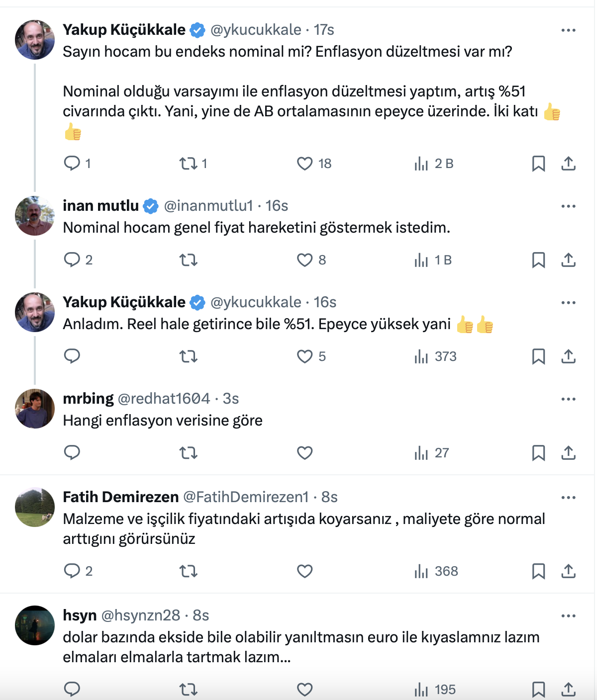Click inan mutlu's profile picture
Viewport: 597px width, 700px height.
point(35,216)
